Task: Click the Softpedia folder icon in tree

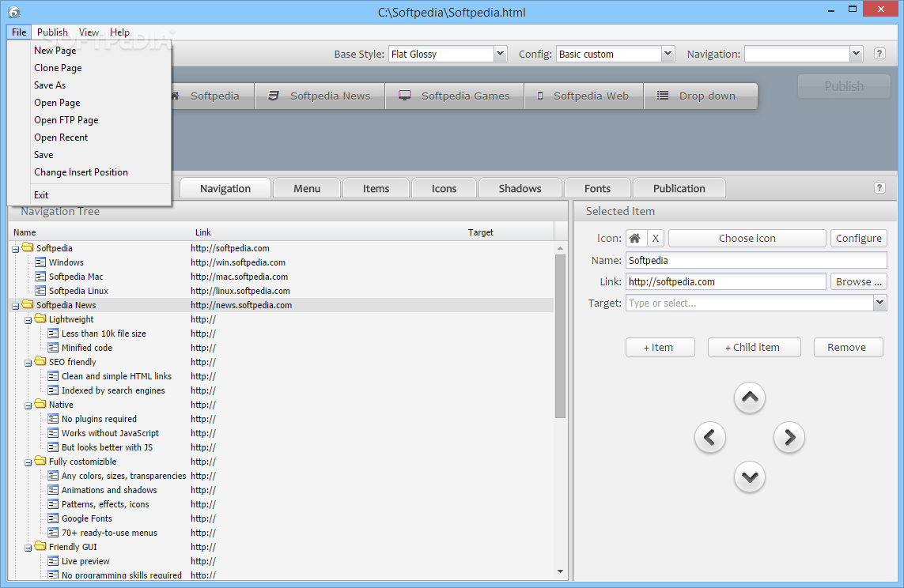Action: [28, 247]
